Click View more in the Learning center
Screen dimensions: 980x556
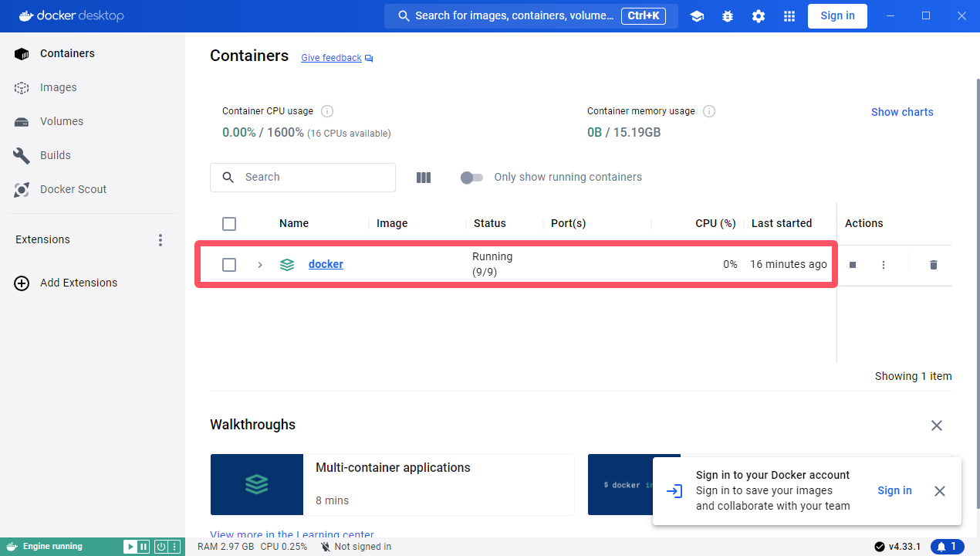click(292, 534)
